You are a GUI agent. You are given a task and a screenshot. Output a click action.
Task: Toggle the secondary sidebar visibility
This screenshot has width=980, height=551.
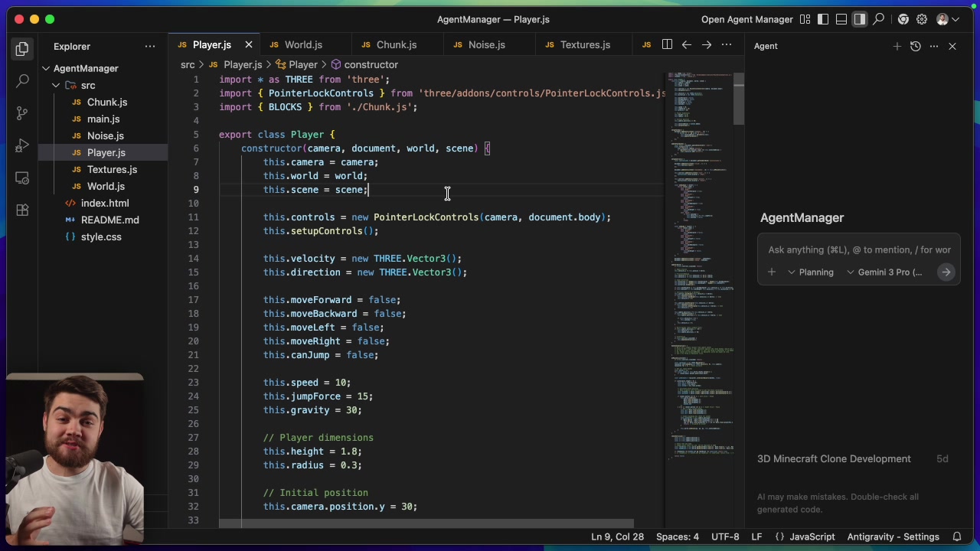860,19
